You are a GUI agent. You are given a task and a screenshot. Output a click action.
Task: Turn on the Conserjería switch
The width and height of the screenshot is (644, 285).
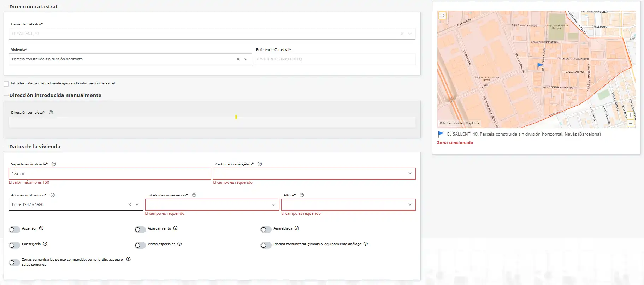click(x=14, y=245)
